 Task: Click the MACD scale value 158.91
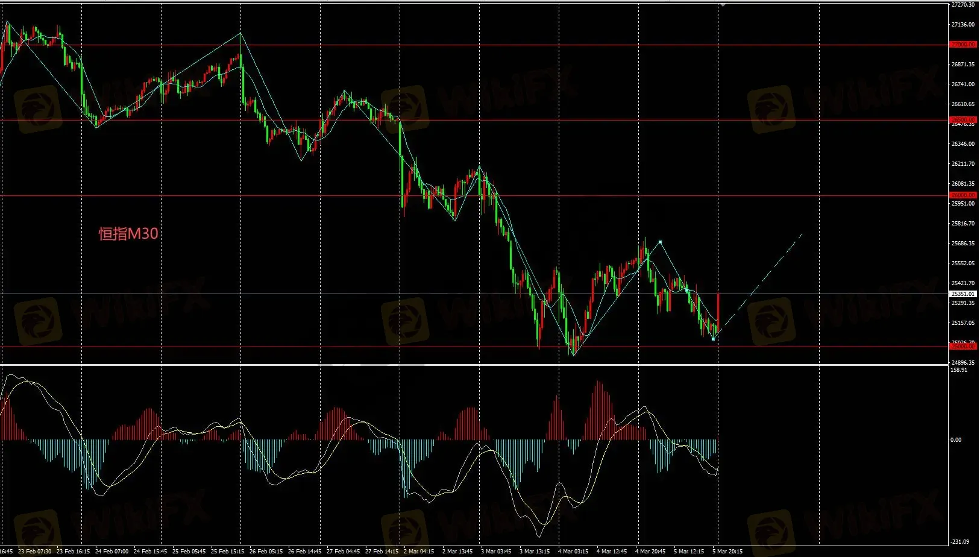click(959, 370)
